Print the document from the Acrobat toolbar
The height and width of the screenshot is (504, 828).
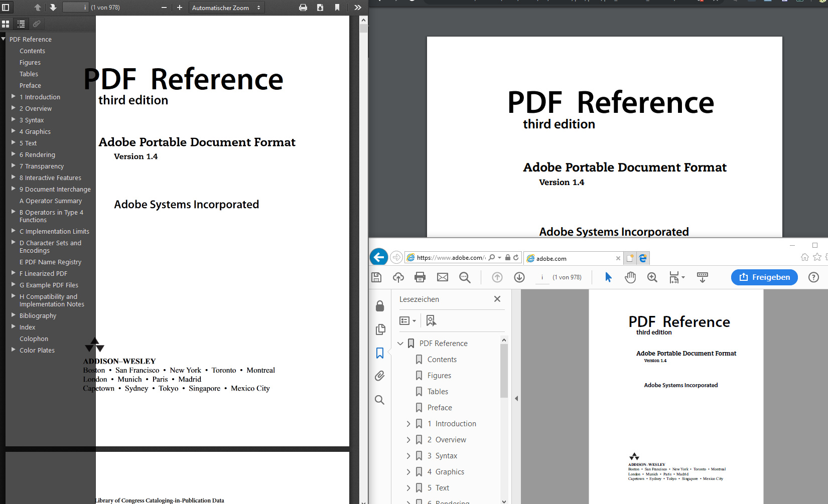pyautogui.click(x=420, y=277)
